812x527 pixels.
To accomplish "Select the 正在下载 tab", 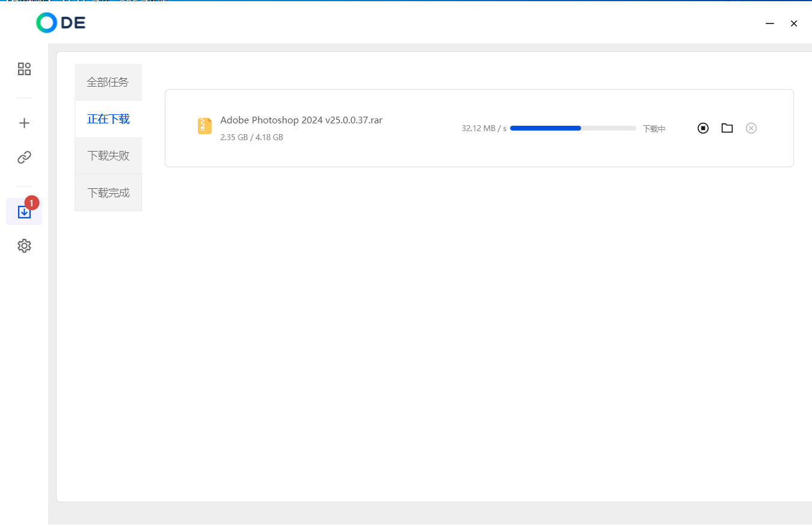I will [108, 119].
